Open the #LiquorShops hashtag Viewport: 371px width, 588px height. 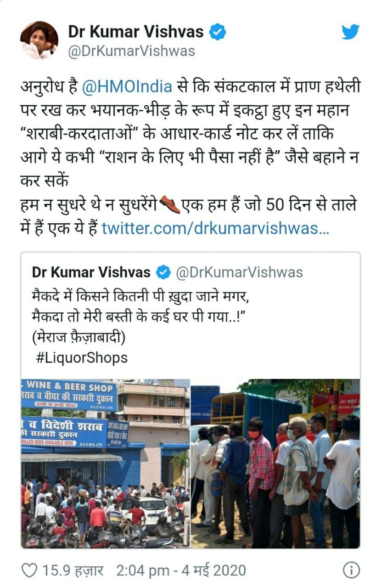pyautogui.click(x=82, y=358)
